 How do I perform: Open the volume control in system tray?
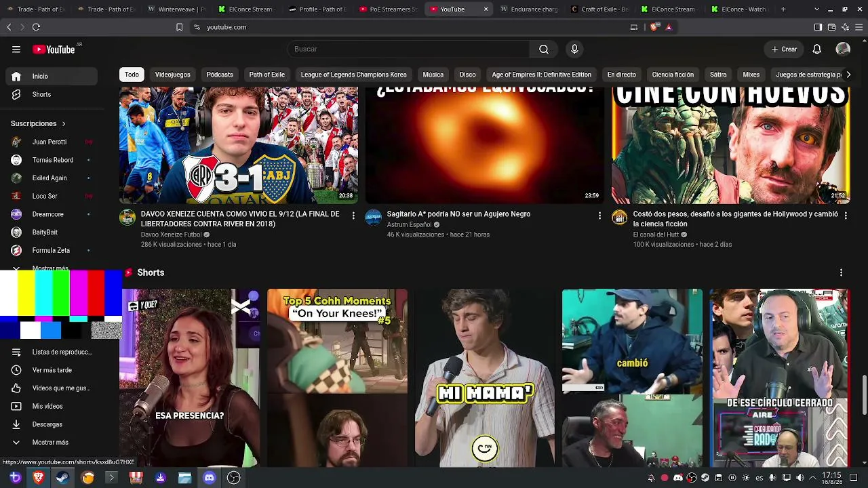tap(800, 478)
